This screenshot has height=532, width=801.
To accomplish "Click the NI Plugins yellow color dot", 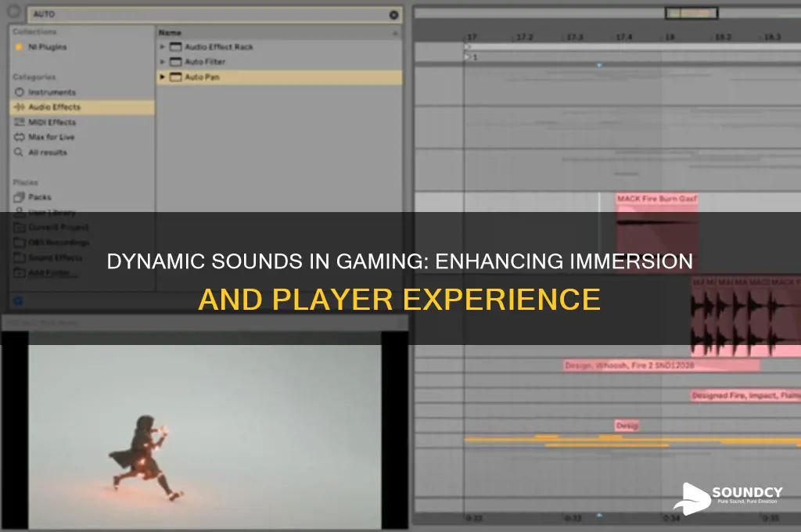I will 19,47.
